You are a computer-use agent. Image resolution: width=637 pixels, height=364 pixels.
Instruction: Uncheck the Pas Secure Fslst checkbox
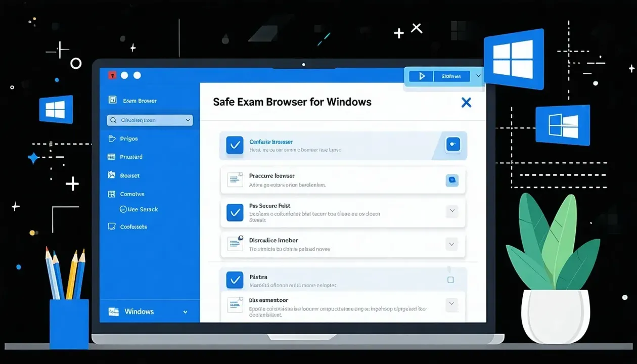pos(235,212)
